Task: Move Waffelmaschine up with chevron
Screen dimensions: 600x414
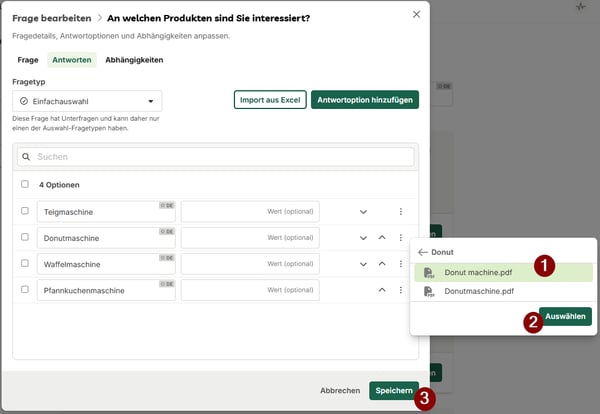Action: click(382, 264)
